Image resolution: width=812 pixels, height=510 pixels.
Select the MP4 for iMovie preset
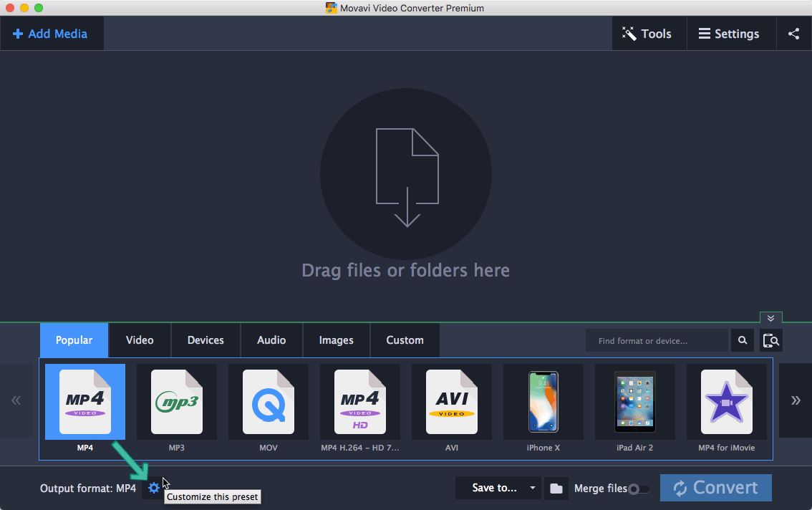coord(727,402)
